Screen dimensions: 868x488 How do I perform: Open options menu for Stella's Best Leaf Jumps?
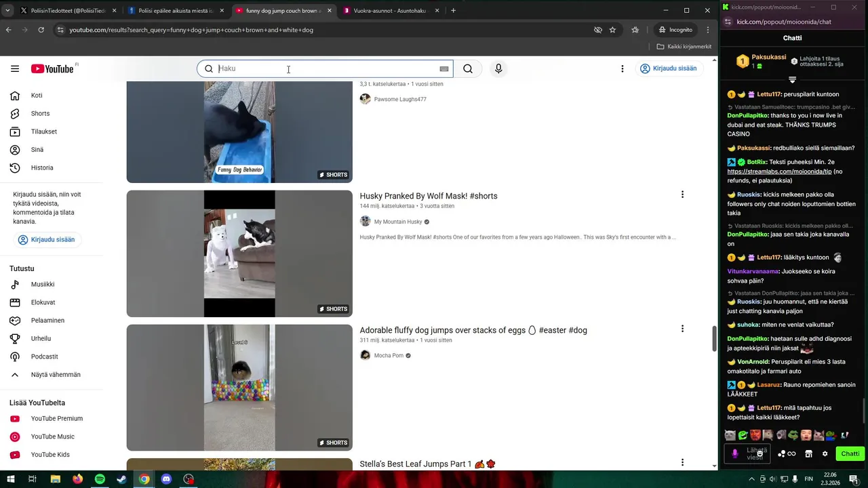coord(682,463)
